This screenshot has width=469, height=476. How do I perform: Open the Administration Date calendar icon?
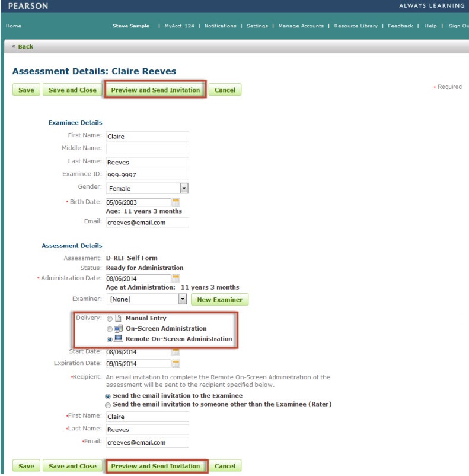click(176, 278)
